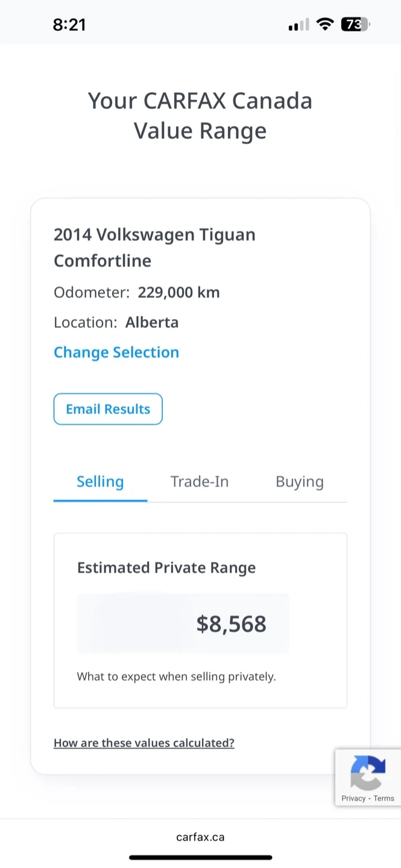This screenshot has width=401, height=868.
Task: Click the Email Results button
Action: 108,409
